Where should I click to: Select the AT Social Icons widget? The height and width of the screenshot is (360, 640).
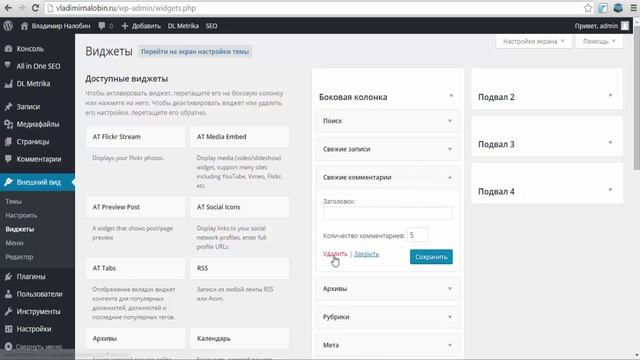click(240, 207)
